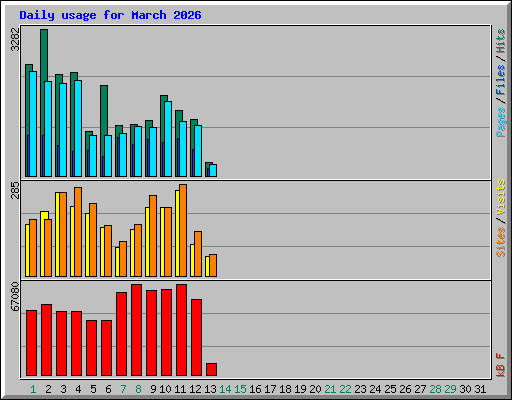The height and width of the screenshot is (400, 512).
Task: Click the 'Files' legend label
Action: 501,80
